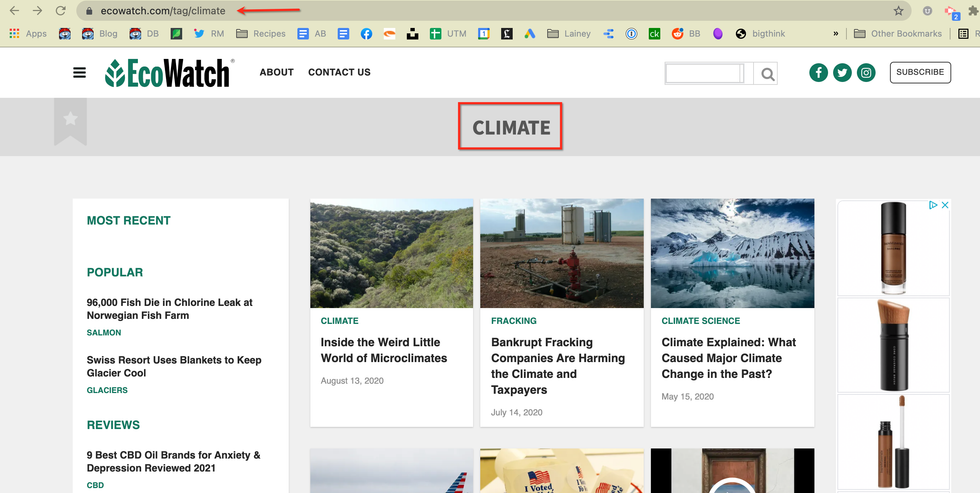
Task: Expand the hidden bookmarks overflow chevron
Action: pyautogui.click(x=835, y=33)
